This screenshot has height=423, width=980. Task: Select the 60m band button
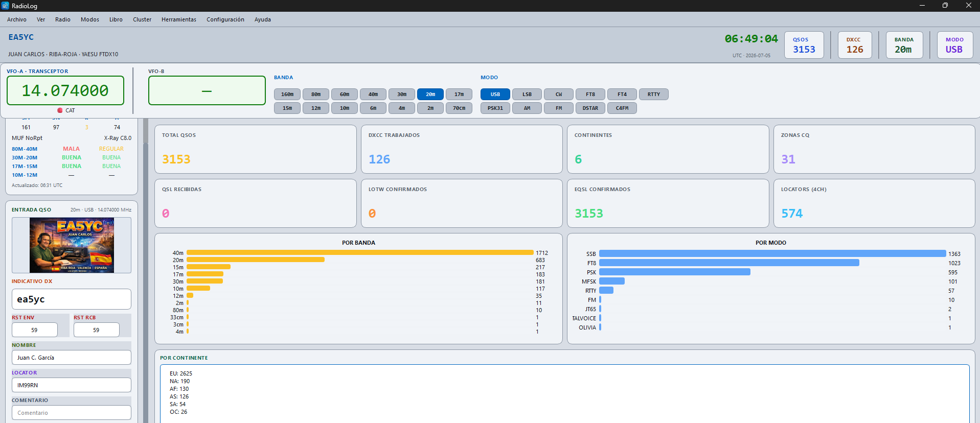pyautogui.click(x=345, y=94)
